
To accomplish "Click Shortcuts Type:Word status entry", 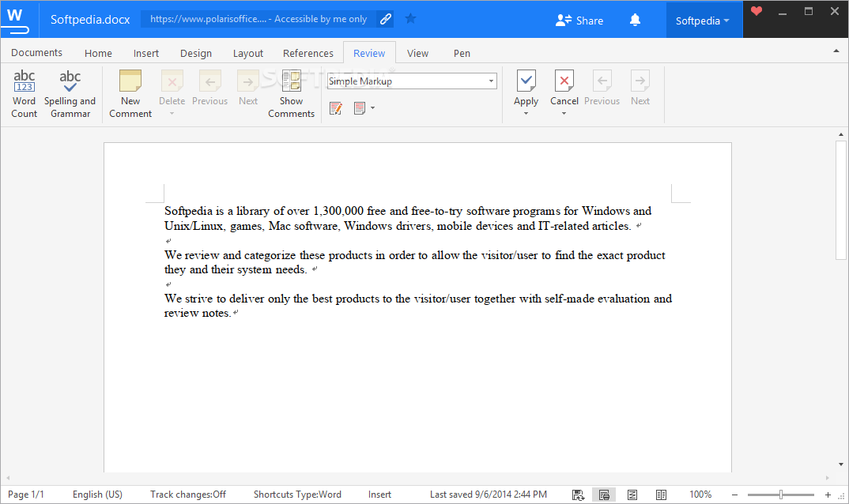I will [297, 495].
